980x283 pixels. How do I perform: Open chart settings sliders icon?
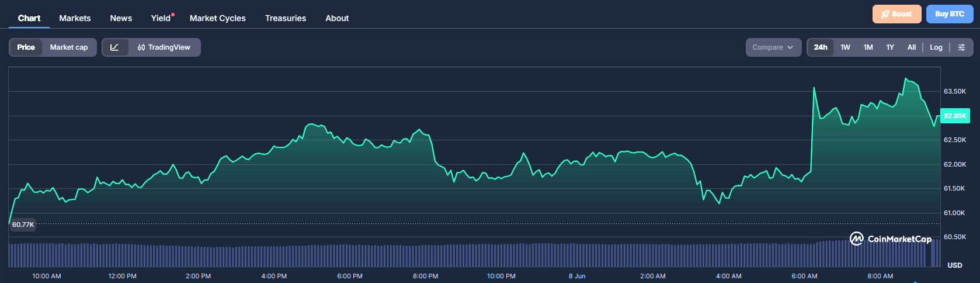961,47
